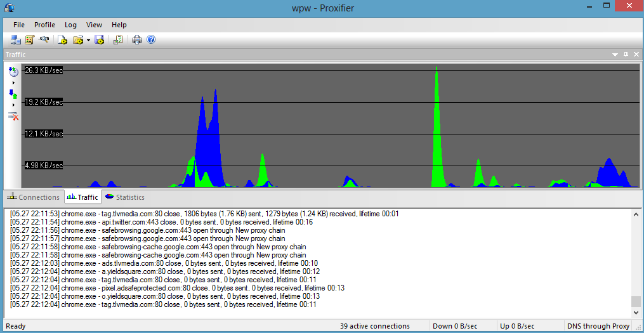Image resolution: width=644 pixels, height=333 pixels.
Task: Click the blue Help question icon
Action: pyautogui.click(x=151, y=40)
